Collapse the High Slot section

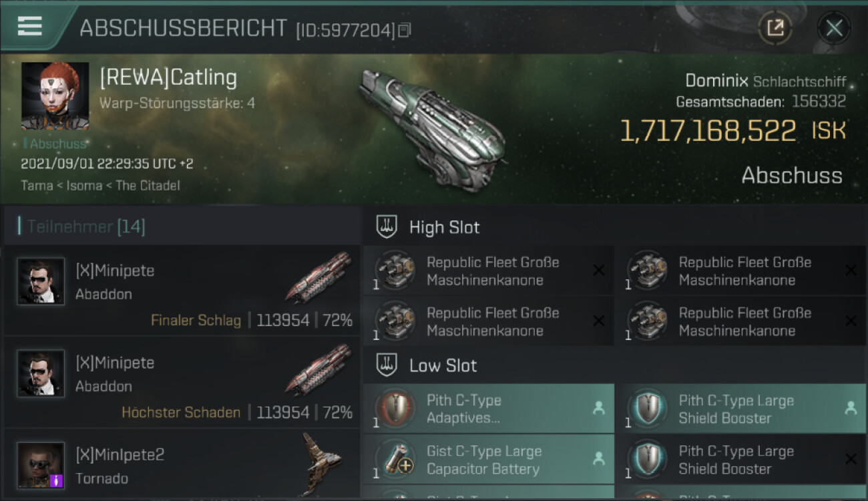pos(444,227)
